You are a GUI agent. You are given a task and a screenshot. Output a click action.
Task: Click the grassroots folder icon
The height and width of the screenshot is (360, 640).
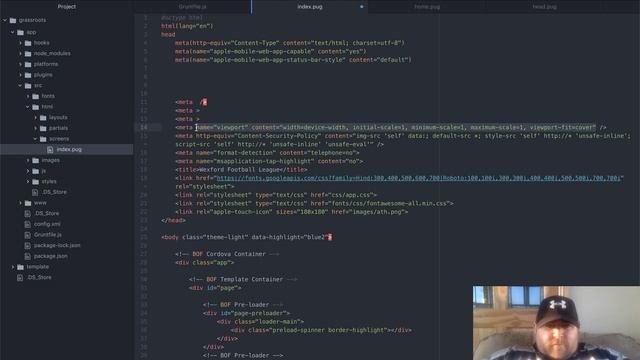point(13,20)
